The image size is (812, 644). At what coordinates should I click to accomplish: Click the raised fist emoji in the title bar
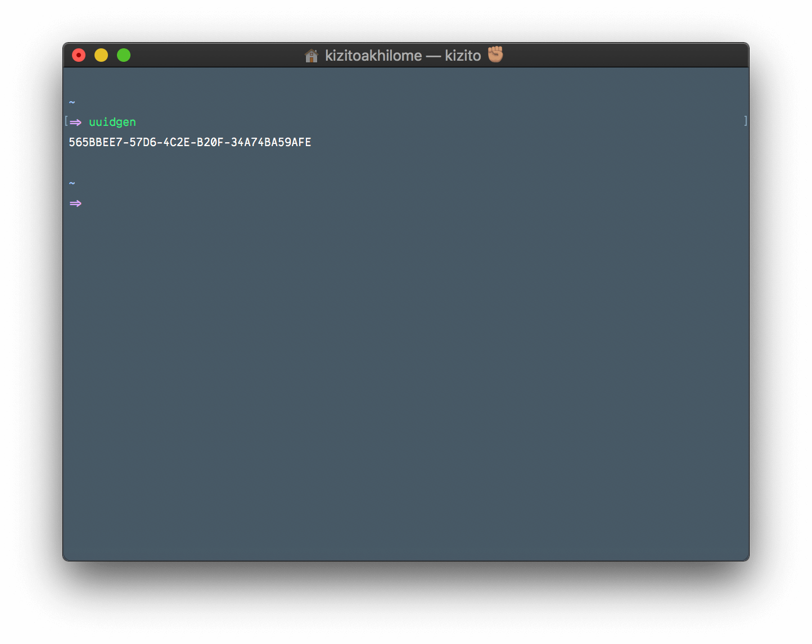496,55
